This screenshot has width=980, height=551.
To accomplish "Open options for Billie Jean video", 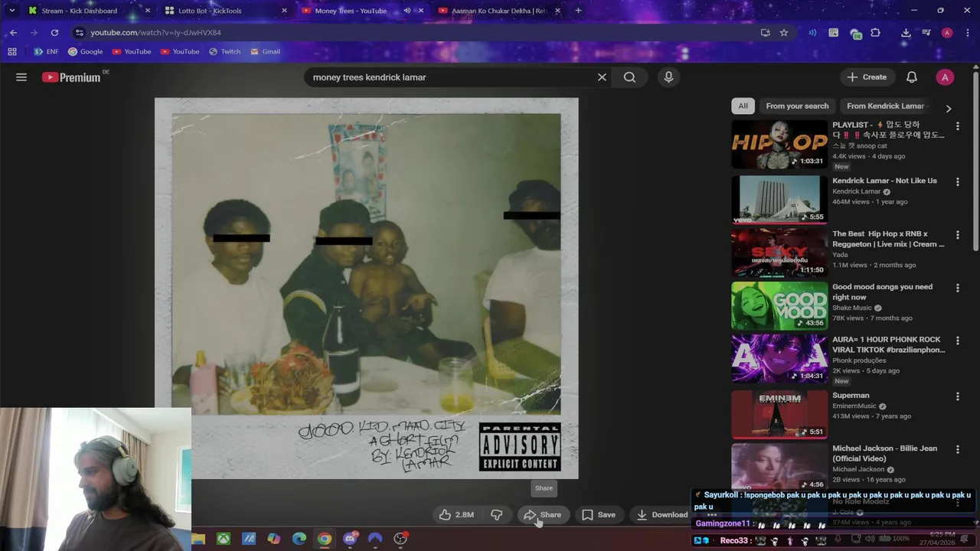I will click(957, 449).
